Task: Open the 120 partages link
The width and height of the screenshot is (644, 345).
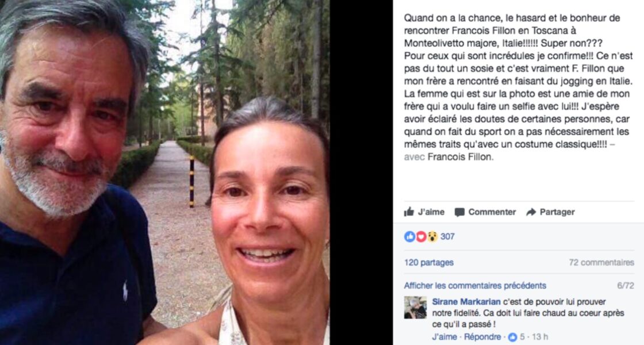Action: tap(429, 262)
